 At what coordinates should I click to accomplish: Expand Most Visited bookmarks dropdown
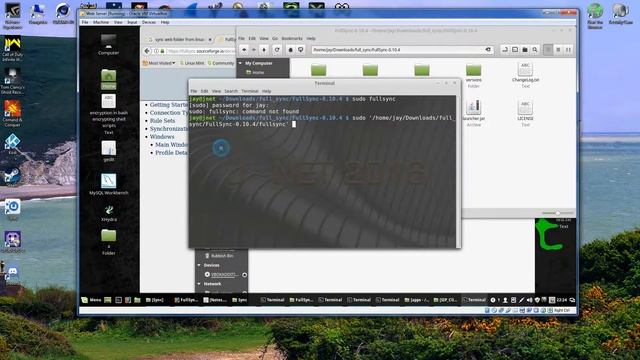[x=159, y=63]
